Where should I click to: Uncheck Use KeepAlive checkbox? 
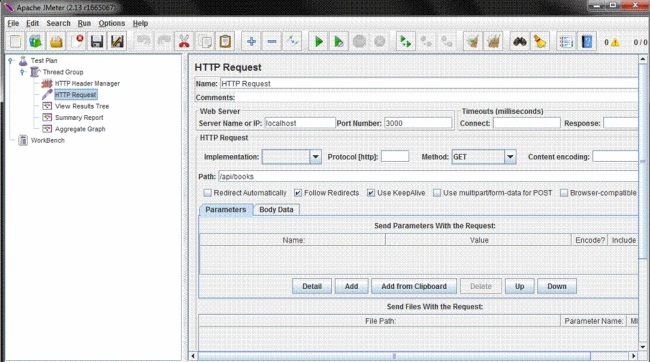371,193
